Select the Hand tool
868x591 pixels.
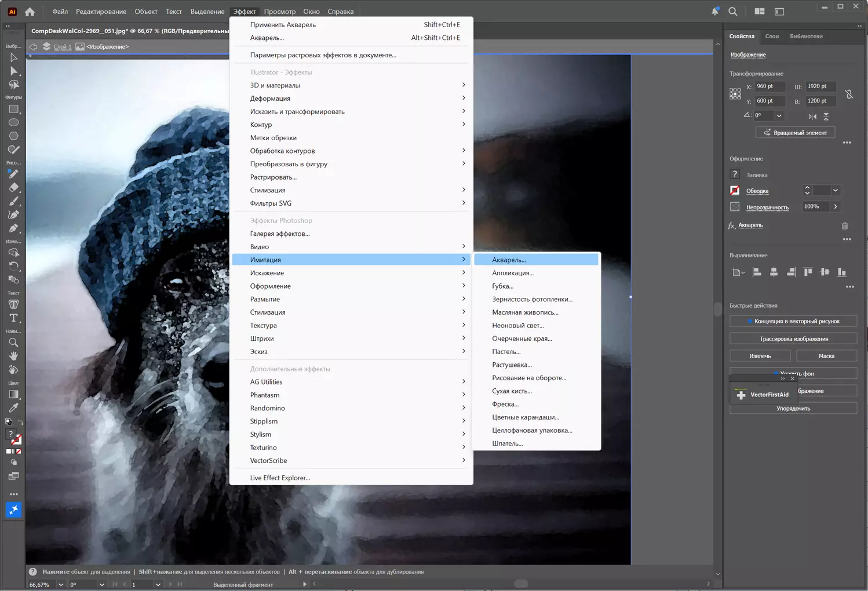click(x=14, y=356)
